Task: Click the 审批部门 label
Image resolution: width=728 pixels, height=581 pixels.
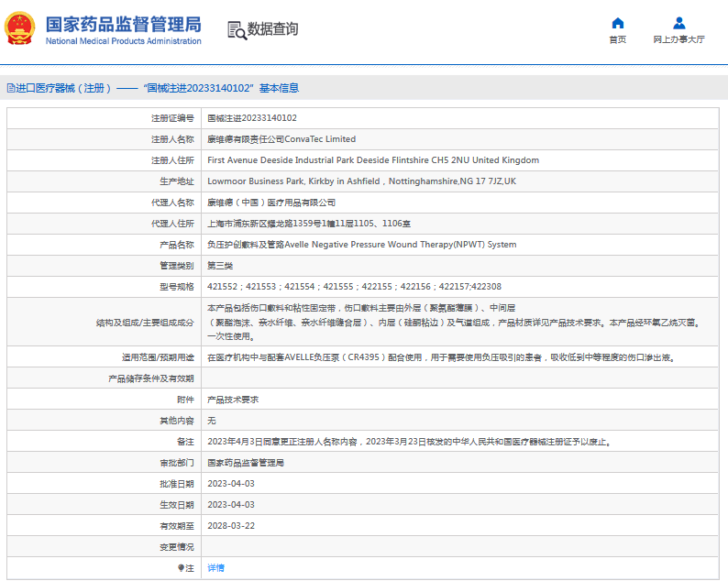Action: [x=177, y=463]
